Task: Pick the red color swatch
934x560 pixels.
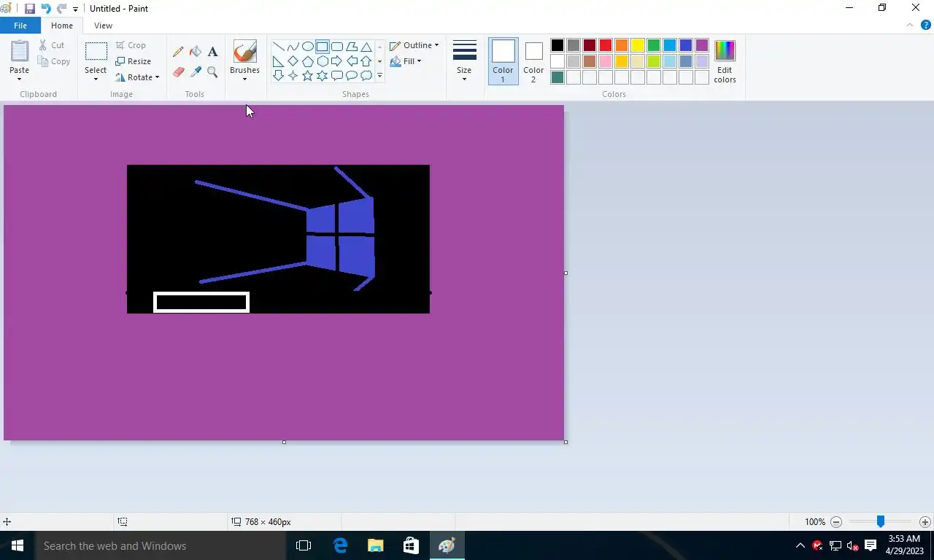Action: [x=606, y=45]
